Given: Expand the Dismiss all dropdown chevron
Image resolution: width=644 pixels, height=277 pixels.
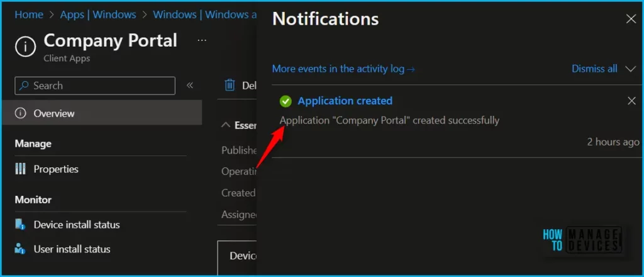Looking at the screenshot, I should pos(630,69).
